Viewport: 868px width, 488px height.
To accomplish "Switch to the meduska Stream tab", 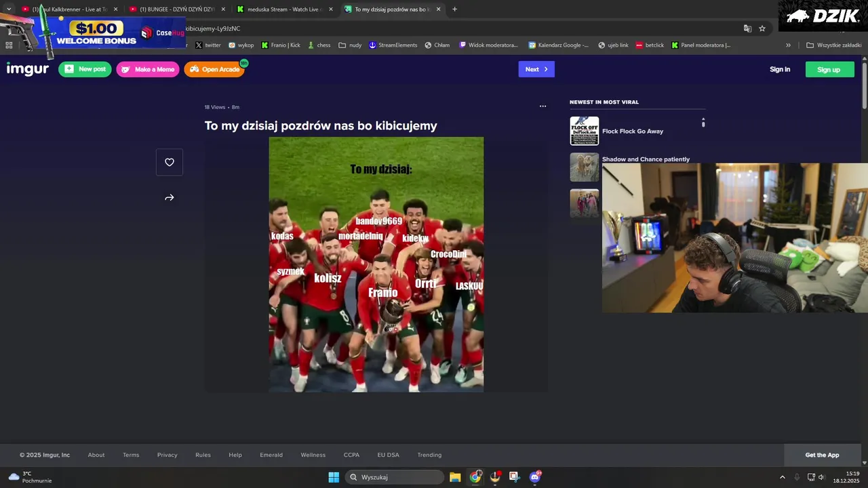I will point(283,9).
